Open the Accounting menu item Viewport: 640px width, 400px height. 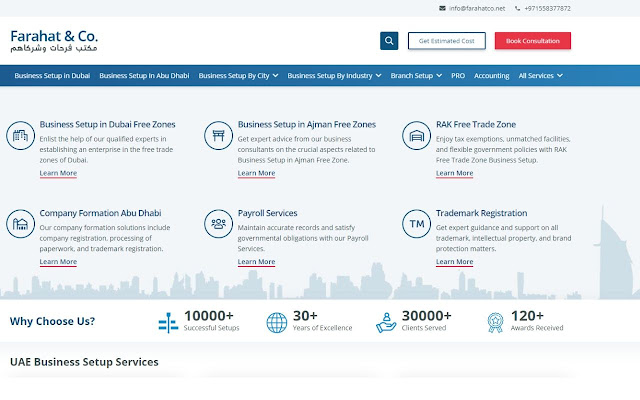coord(491,76)
